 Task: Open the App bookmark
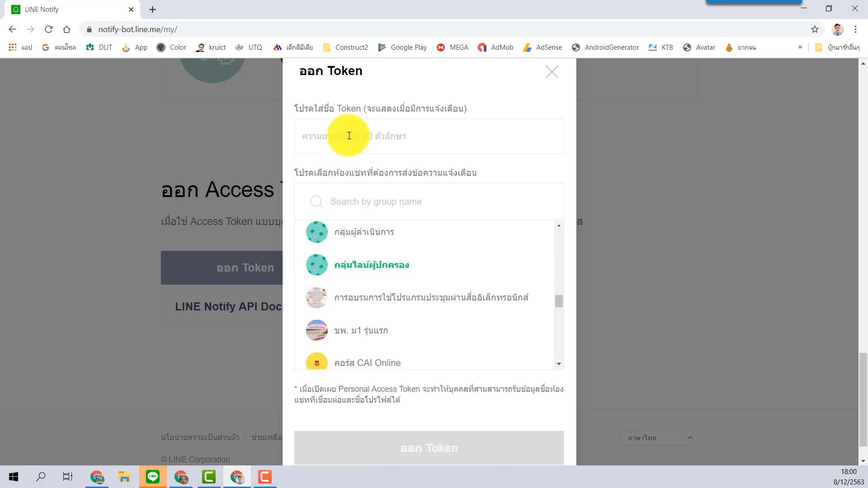point(135,47)
